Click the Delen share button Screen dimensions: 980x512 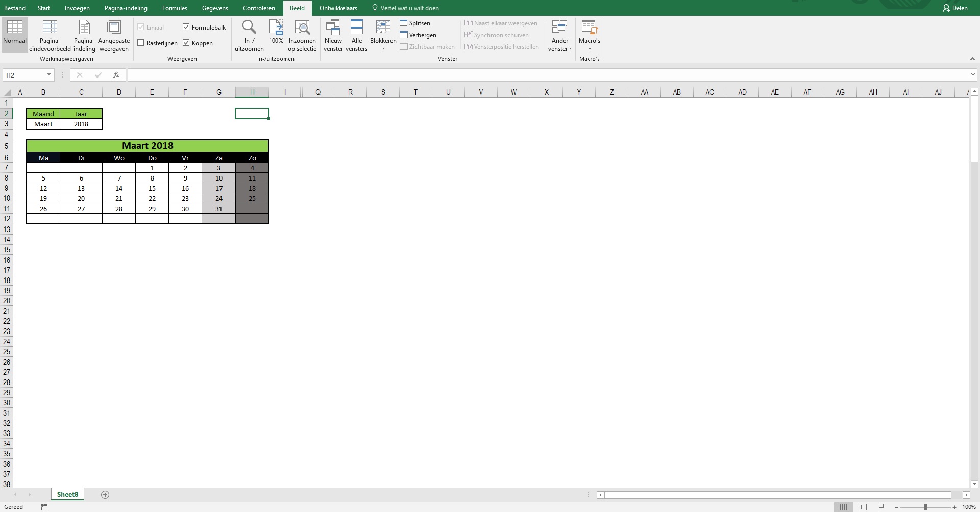(955, 8)
